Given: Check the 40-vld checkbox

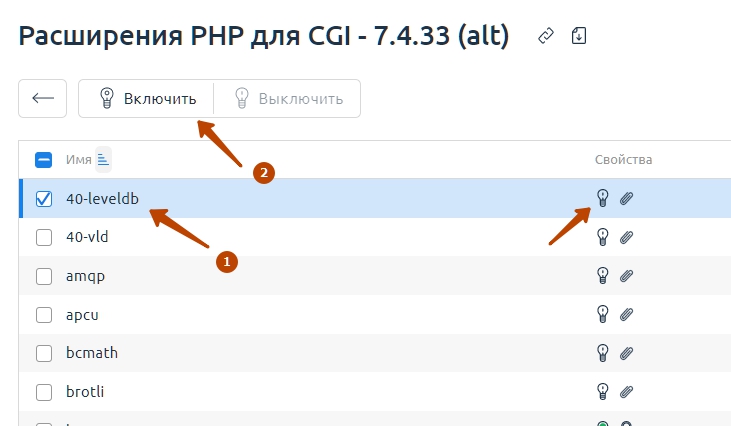Looking at the screenshot, I should tap(44, 237).
